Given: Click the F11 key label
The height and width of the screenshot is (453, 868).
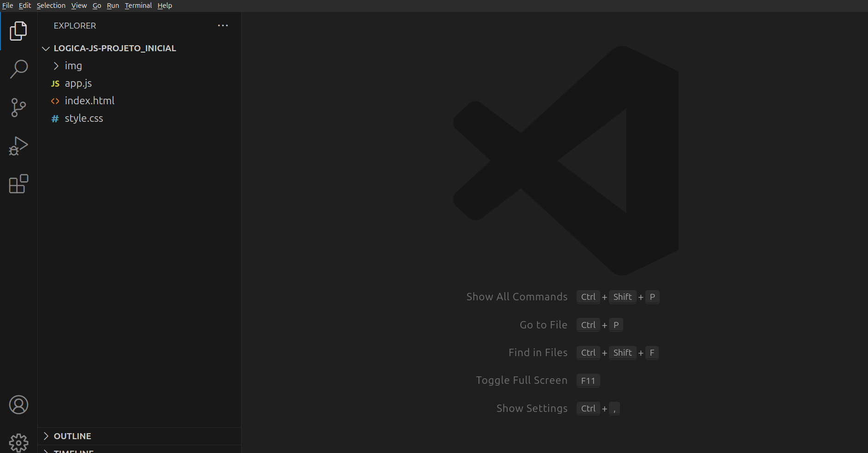Looking at the screenshot, I should pyautogui.click(x=588, y=381).
